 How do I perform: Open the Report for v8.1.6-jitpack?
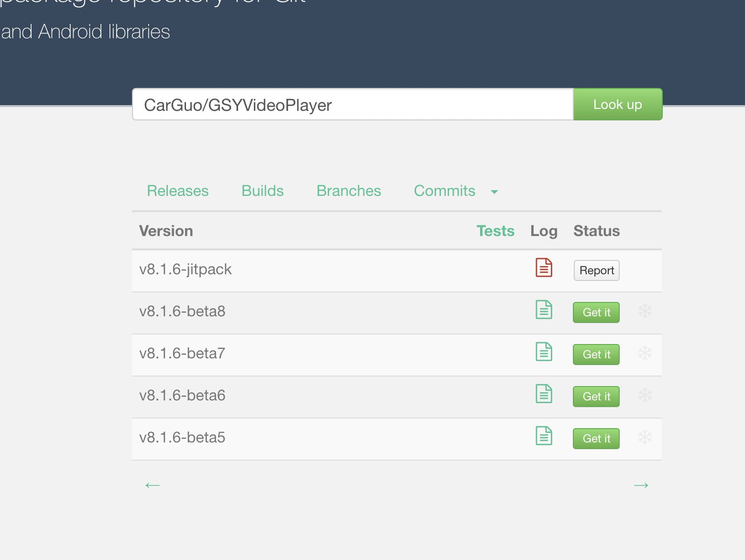pos(596,270)
